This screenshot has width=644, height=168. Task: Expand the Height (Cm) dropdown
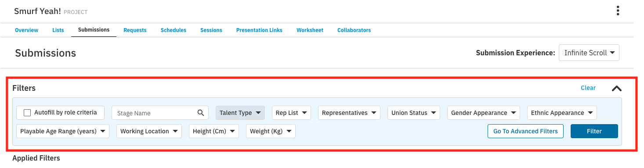pyautogui.click(x=213, y=131)
